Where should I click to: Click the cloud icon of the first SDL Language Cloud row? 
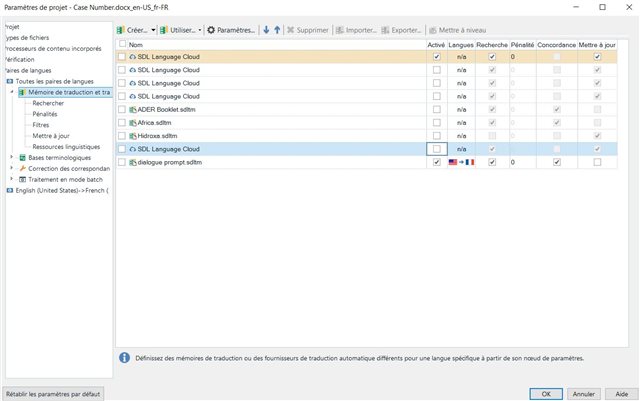coord(133,57)
